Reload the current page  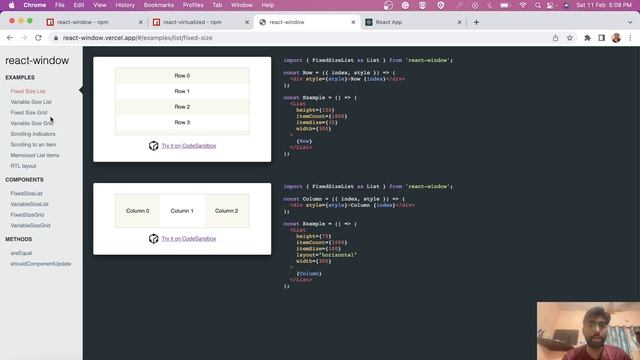38,38
